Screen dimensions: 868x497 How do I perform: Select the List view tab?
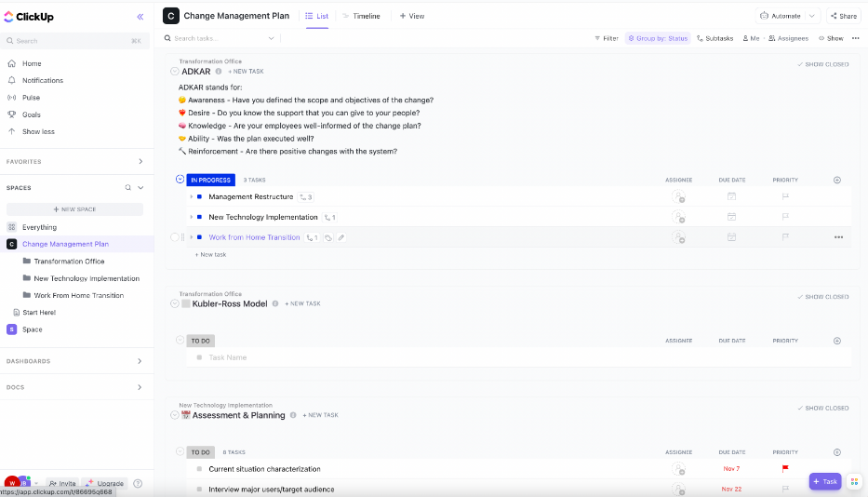(316, 16)
